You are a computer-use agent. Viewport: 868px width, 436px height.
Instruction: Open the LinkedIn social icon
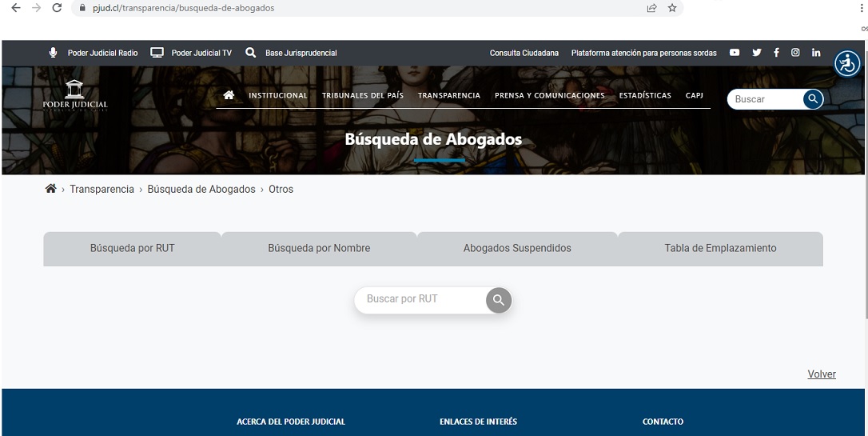point(816,53)
